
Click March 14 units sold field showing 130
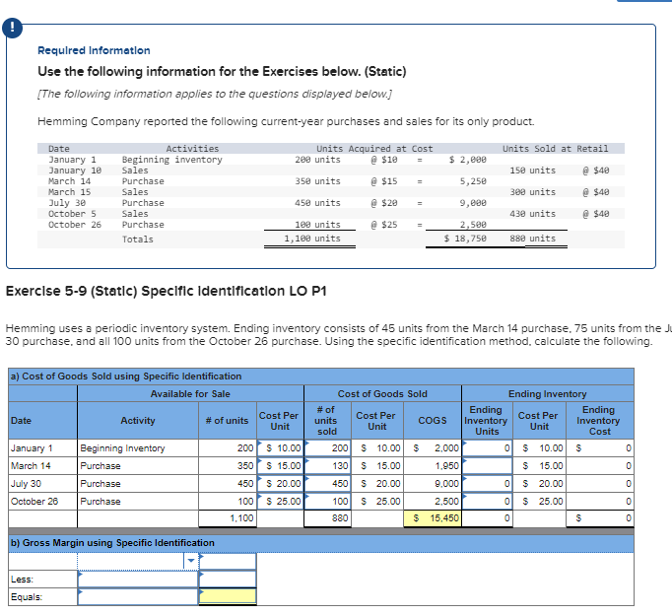tap(328, 465)
